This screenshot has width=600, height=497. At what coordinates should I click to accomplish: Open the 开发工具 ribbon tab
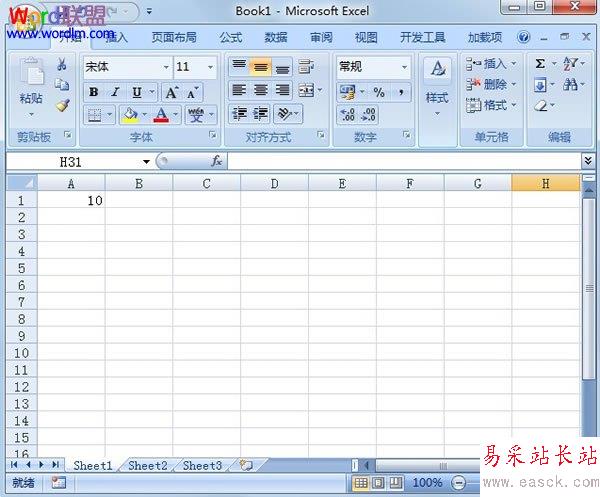click(x=422, y=37)
